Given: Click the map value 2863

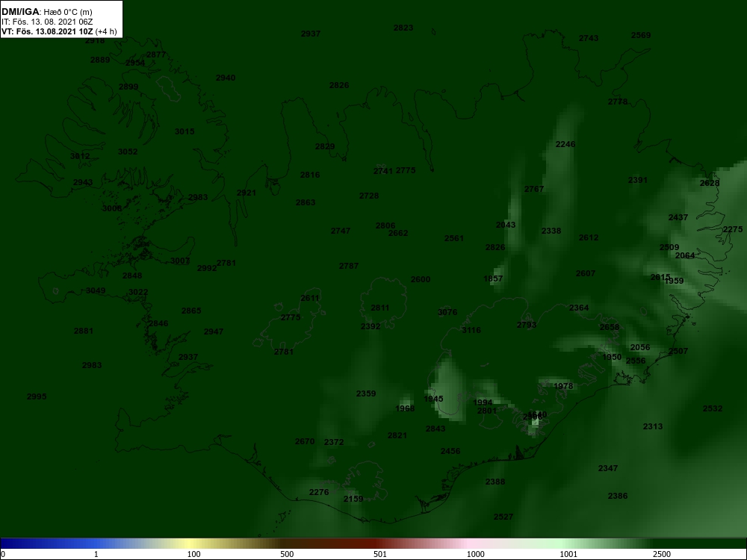Looking at the screenshot, I should [306, 202].
